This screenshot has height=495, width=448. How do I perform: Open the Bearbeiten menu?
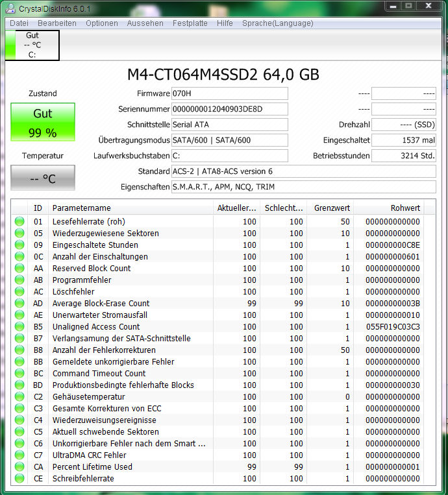click(x=57, y=23)
